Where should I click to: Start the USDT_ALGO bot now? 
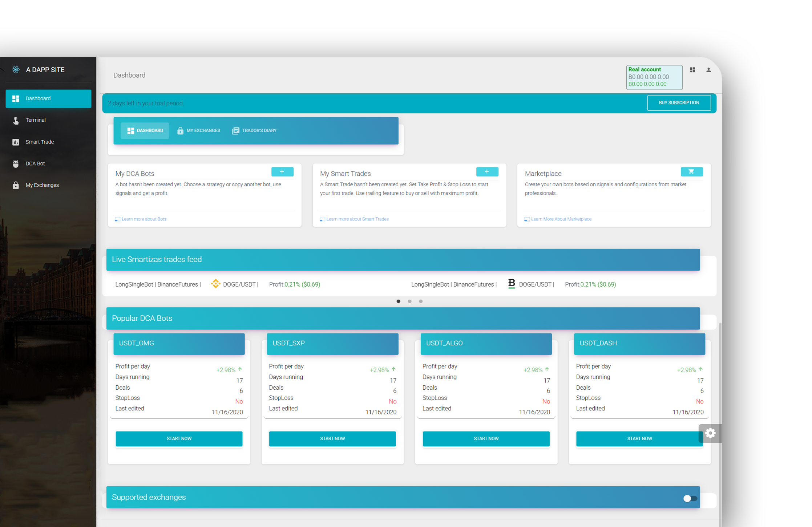(486, 439)
